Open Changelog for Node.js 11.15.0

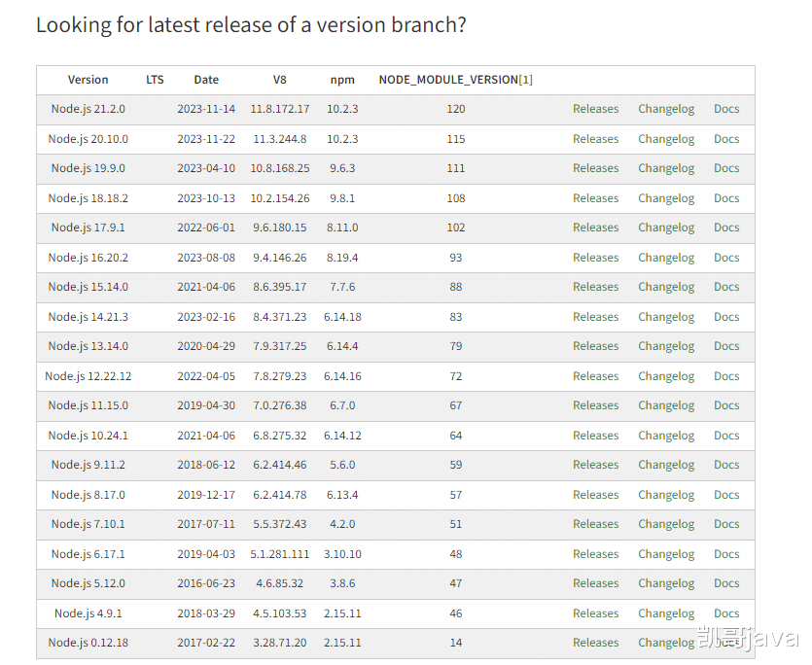(x=666, y=405)
